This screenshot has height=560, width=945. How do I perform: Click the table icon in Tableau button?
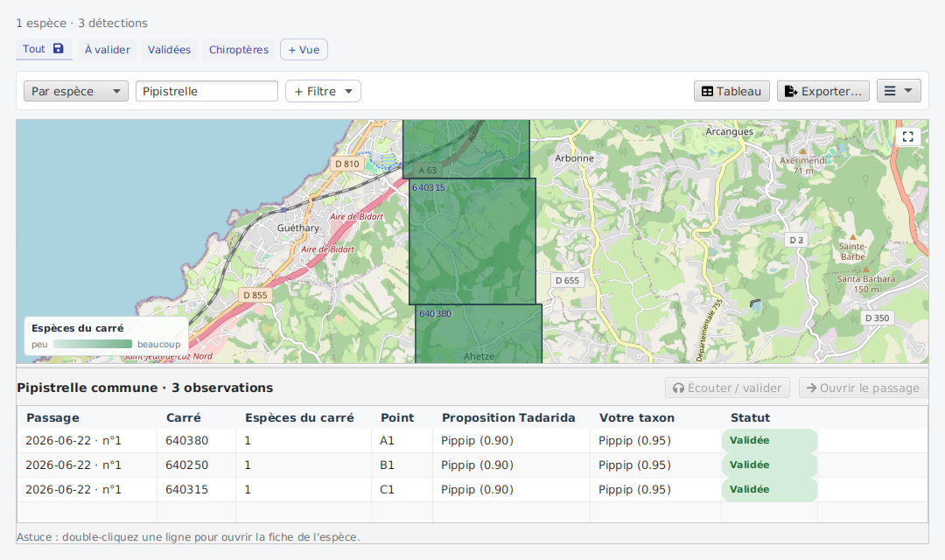click(x=707, y=92)
